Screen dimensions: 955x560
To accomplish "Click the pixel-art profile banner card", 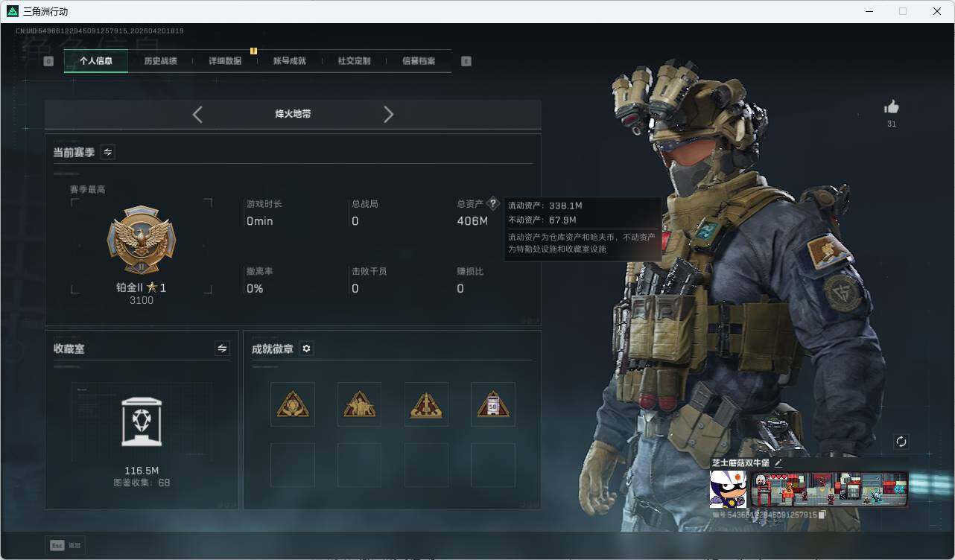I will tap(828, 489).
